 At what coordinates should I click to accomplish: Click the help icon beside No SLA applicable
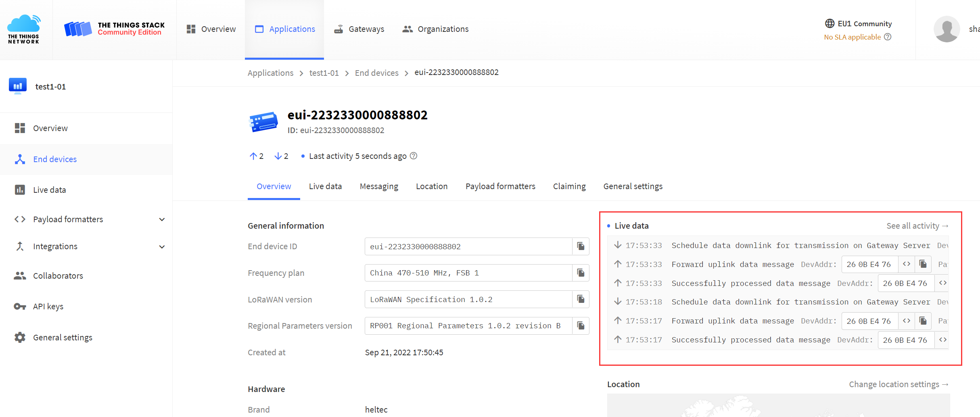point(888,37)
